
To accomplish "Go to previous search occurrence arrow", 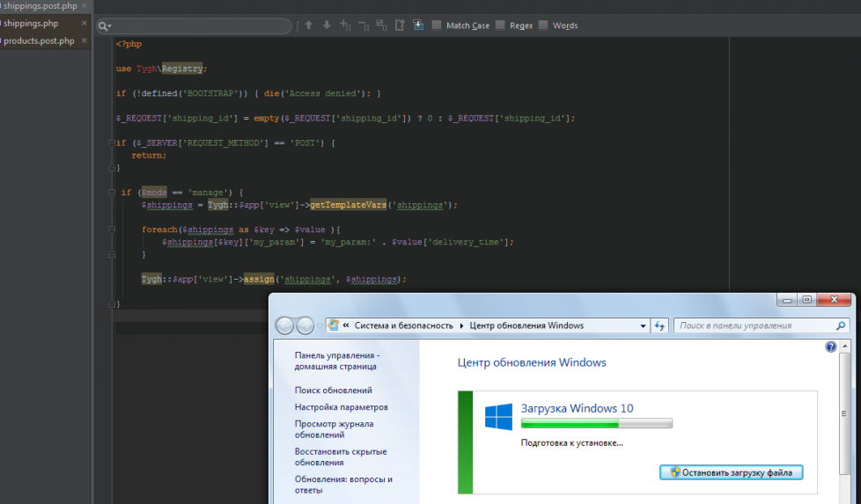I will pos(308,26).
